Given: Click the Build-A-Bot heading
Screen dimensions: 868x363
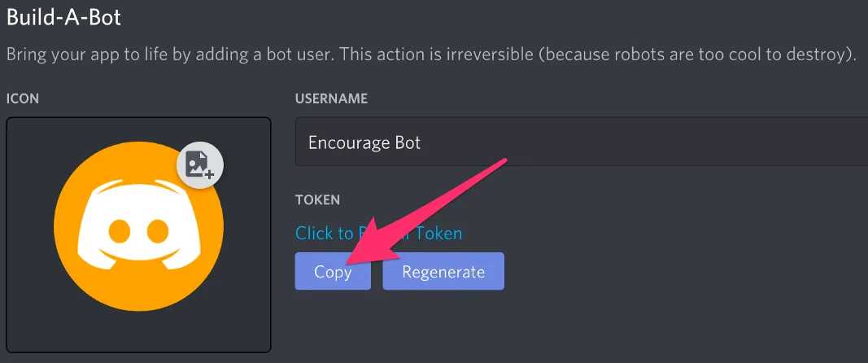Looking at the screenshot, I should click(x=63, y=18).
